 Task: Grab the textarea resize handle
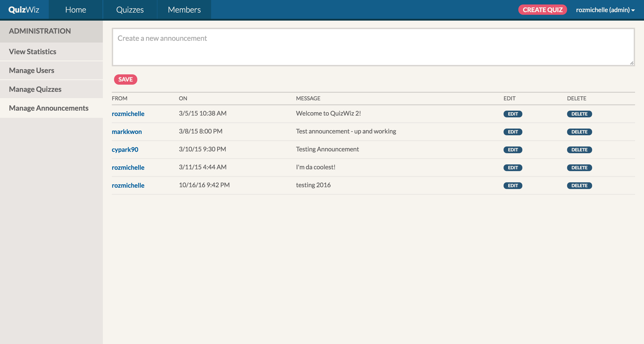[x=631, y=63]
